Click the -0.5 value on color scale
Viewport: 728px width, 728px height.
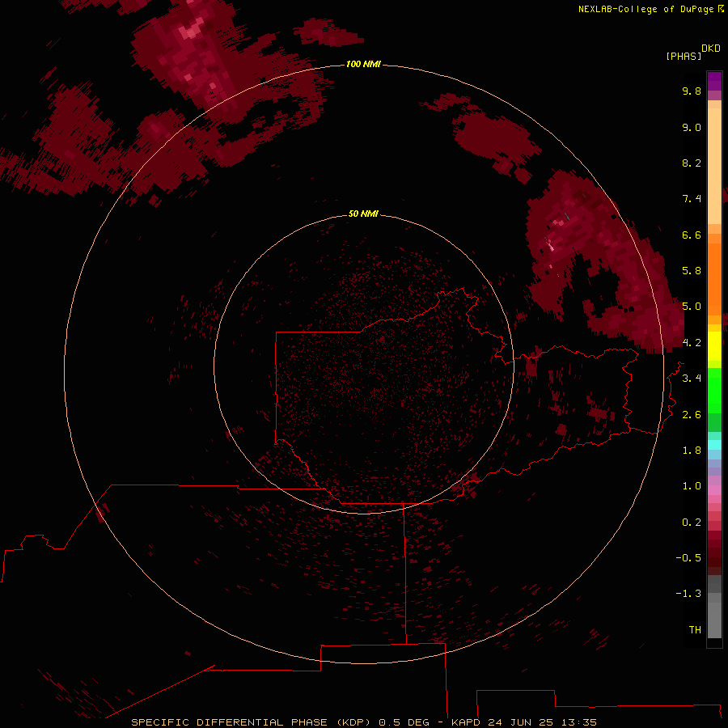pos(688,558)
